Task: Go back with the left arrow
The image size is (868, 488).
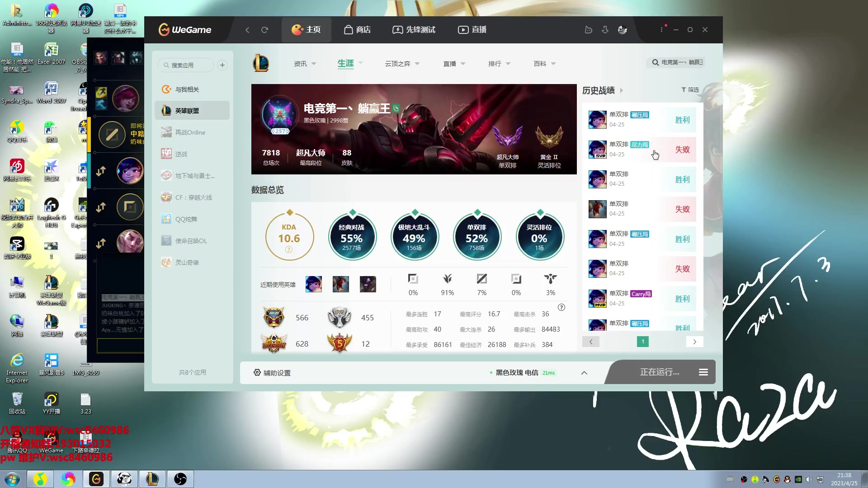Action: (247, 30)
